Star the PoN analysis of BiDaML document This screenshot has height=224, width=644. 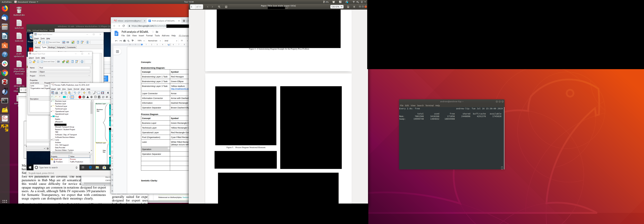pos(153,32)
